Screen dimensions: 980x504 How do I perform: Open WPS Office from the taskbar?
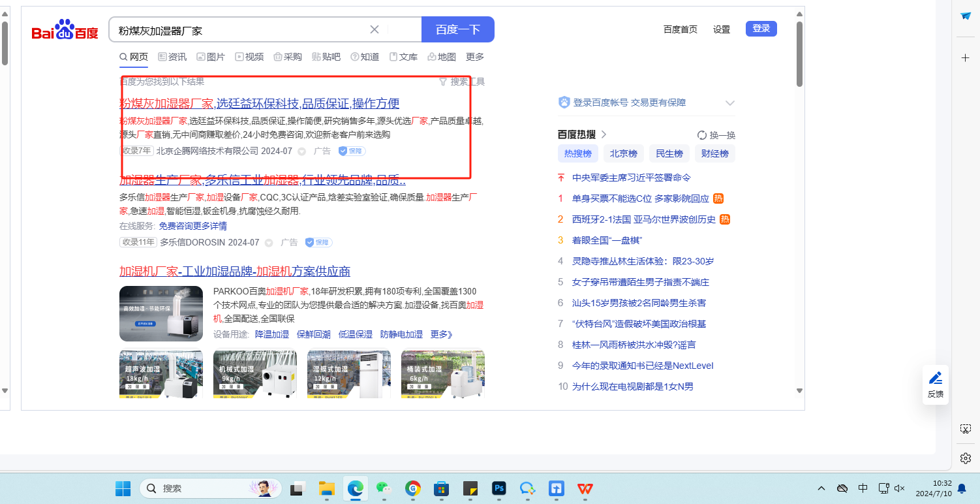(585, 488)
